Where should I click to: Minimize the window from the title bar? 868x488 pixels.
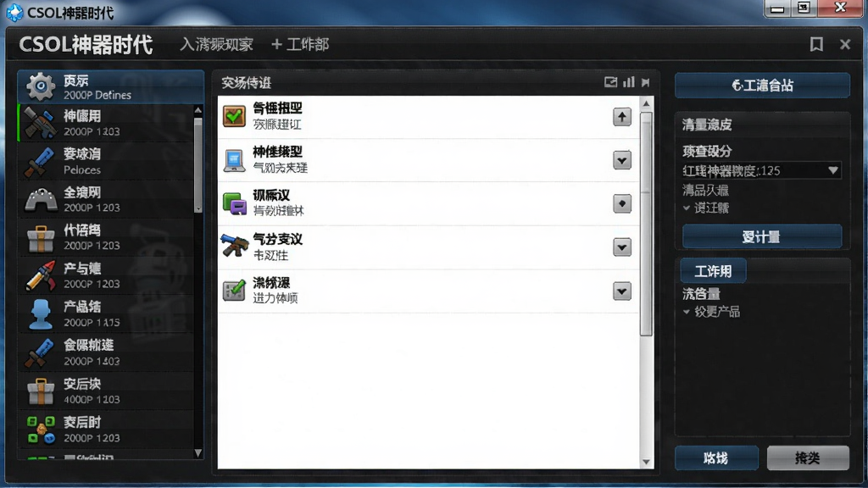click(778, 8)
